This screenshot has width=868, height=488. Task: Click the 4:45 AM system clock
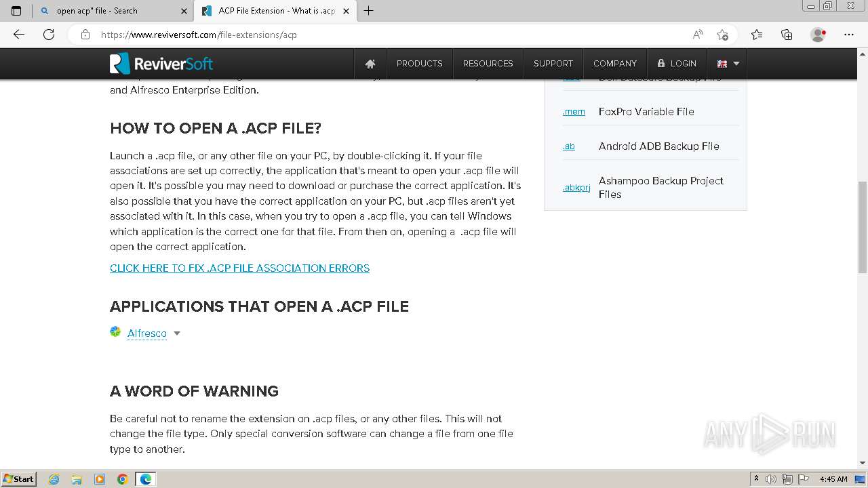coord(833,479)
